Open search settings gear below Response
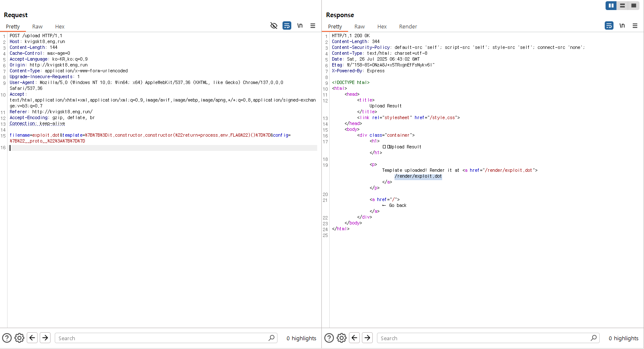This screenshot has width=644, height=349. (341, 338)
